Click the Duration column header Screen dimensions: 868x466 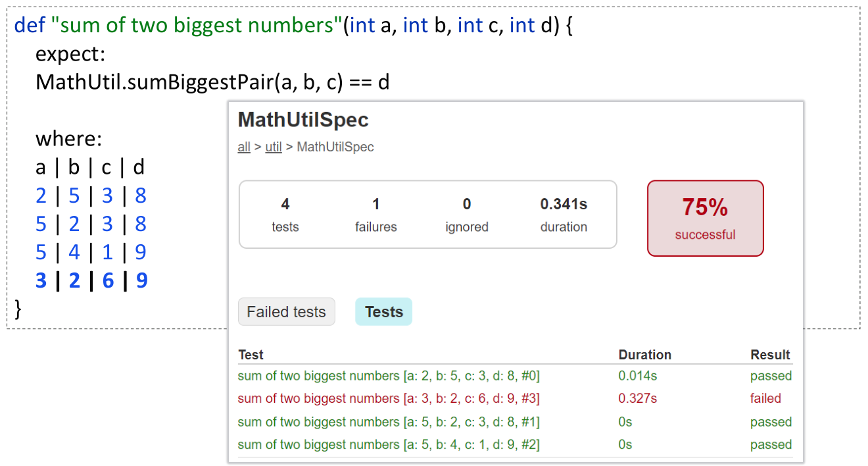click(x=644, y=355)
